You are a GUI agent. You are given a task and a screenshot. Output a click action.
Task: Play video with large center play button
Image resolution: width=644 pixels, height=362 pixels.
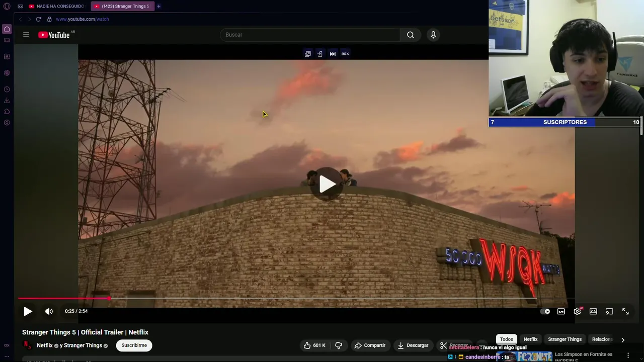pos(328,184)
